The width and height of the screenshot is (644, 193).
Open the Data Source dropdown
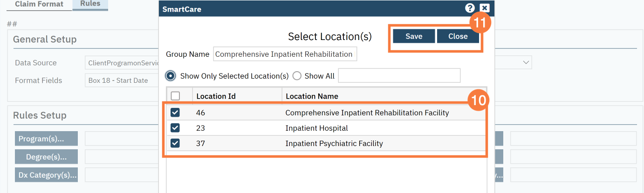pyautogui.click(x=122, y=63)
